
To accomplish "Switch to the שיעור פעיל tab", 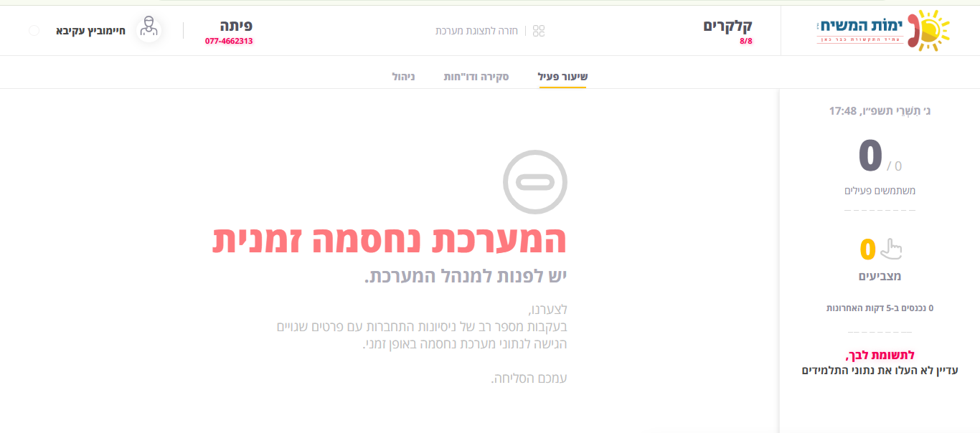I will pos(562,76).
